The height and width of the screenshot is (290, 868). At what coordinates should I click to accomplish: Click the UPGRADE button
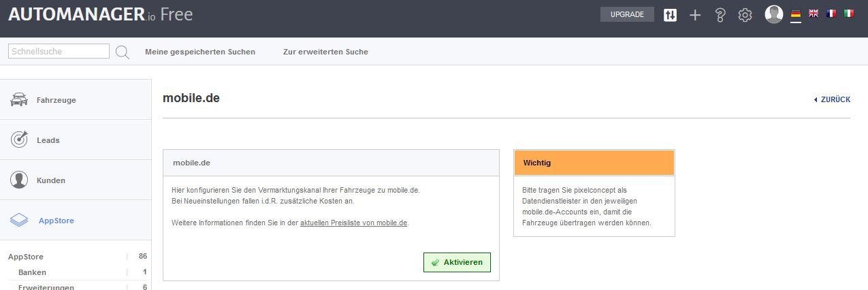(x=627, y=14)
